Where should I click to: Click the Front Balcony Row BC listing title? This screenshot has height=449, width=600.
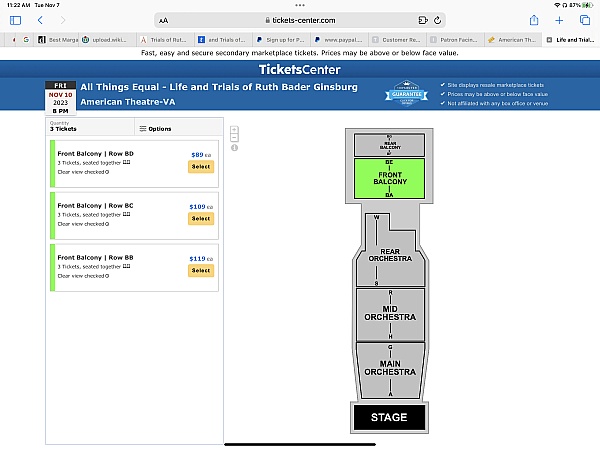point(95,206)
